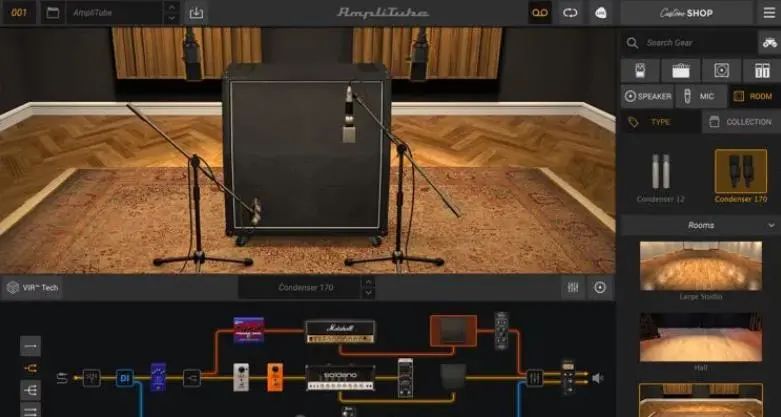Select the loop effect unit after Soldano
Viewport: 781px width, 417px height.
coord(405,378)
